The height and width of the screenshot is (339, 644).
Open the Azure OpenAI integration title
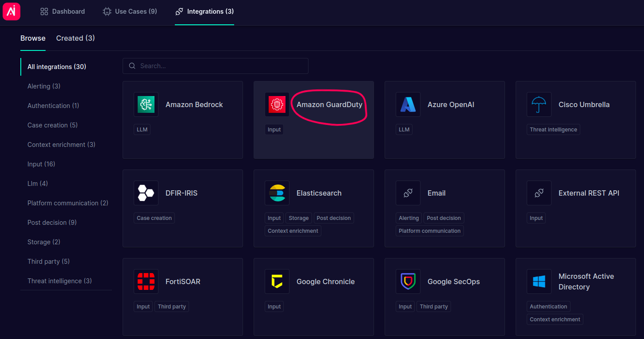point(451,104)
